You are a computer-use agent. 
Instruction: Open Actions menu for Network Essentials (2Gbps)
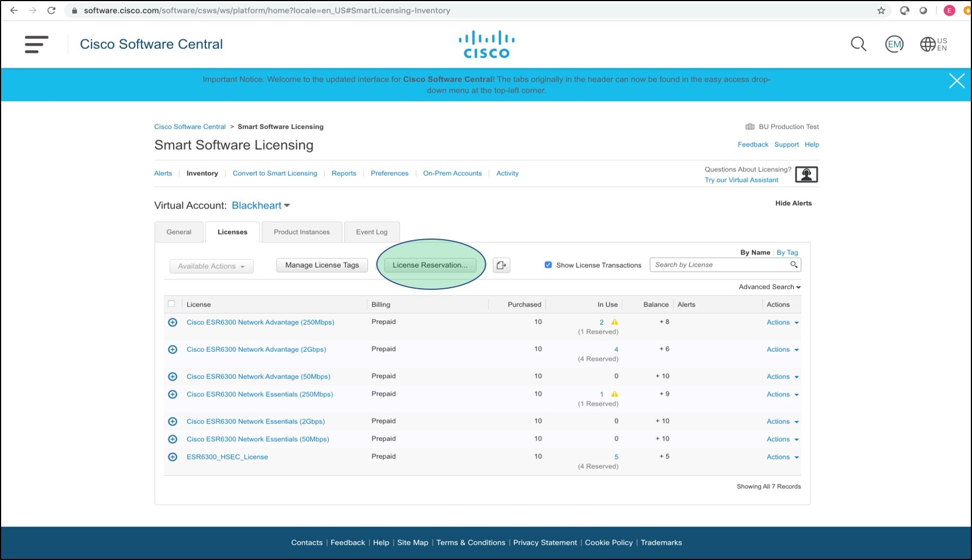coord(782,421)
